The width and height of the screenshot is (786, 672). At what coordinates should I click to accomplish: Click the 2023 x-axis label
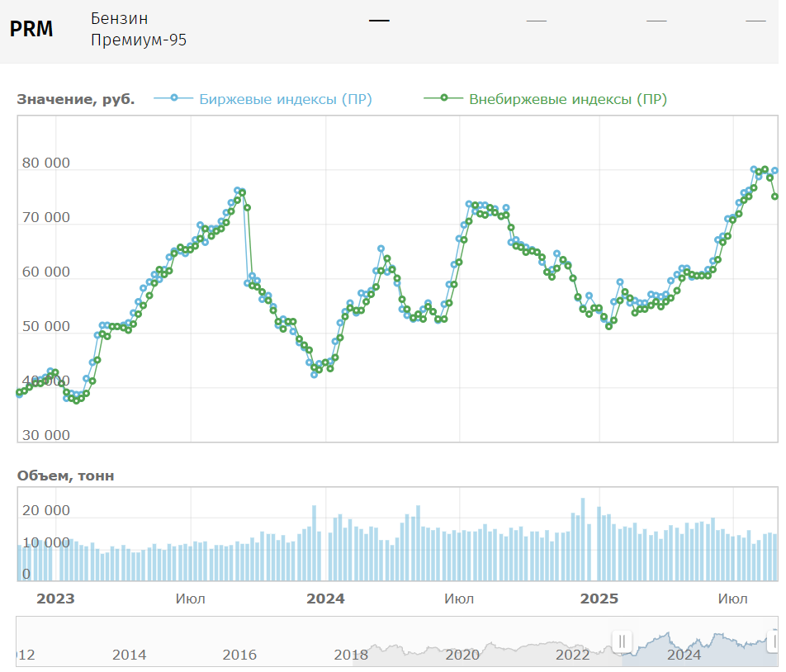pos(55,599)
